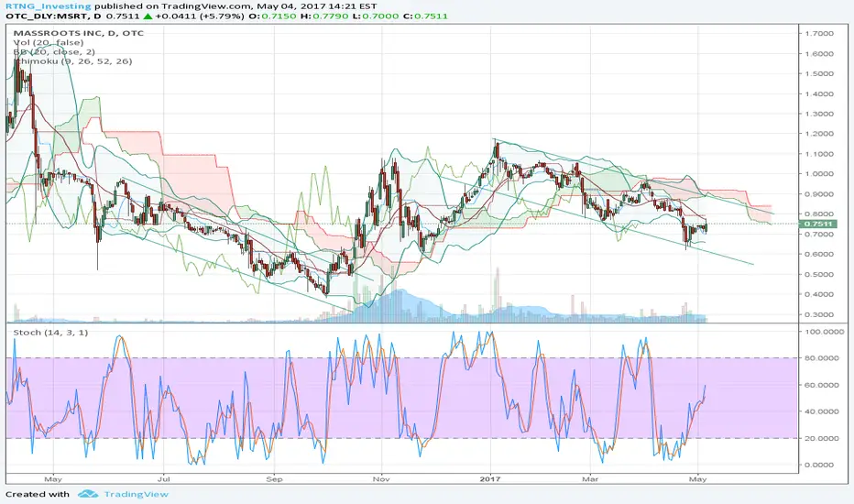Image resolution: width=854 pixels, height=504 pixels.
Task: Click the 0.3000 price axis label
Action: pos(818,314)
